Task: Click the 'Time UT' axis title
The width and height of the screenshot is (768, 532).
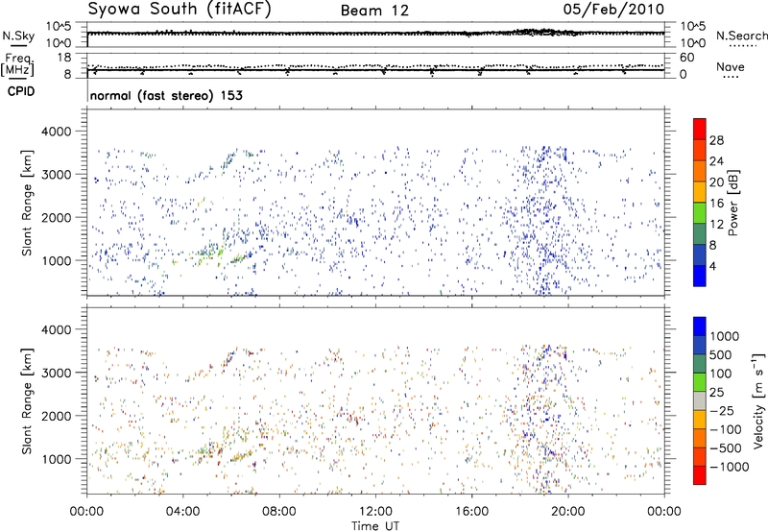Action: [375, 526]
